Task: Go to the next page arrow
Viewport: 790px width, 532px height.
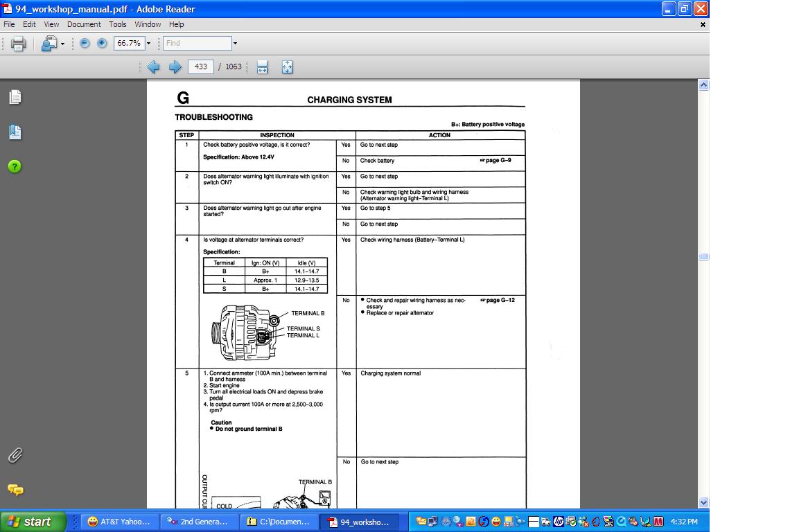Action: point(175,66)
